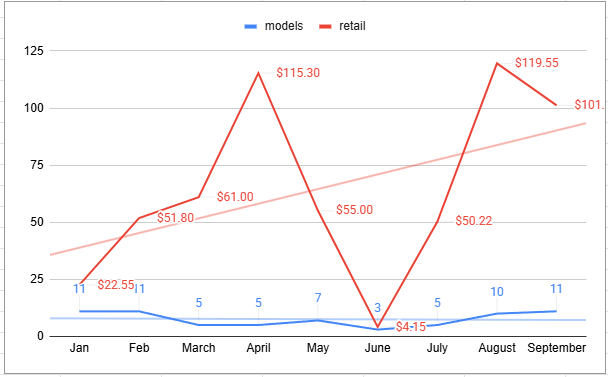
Task: Click the retail line peak at April
Action: click(x=258, y=73)
